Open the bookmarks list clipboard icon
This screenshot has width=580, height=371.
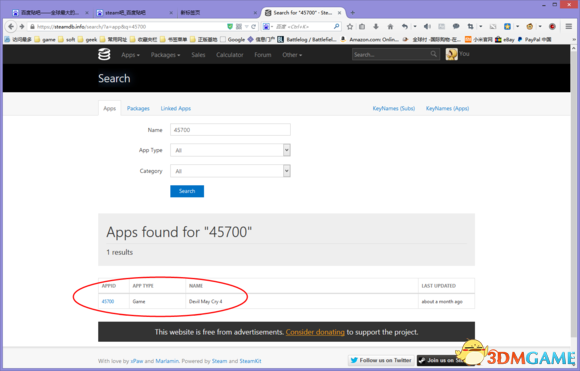(x=362, y=26)
